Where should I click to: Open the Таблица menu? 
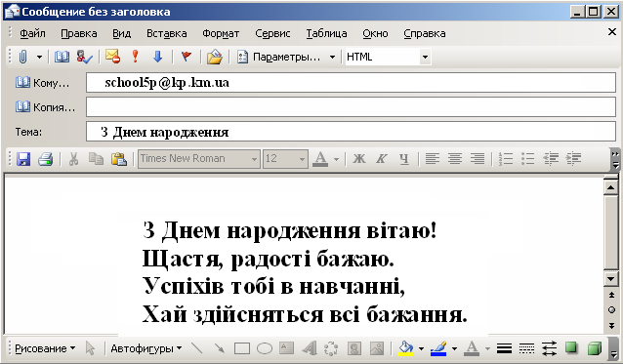click(326, 33)
